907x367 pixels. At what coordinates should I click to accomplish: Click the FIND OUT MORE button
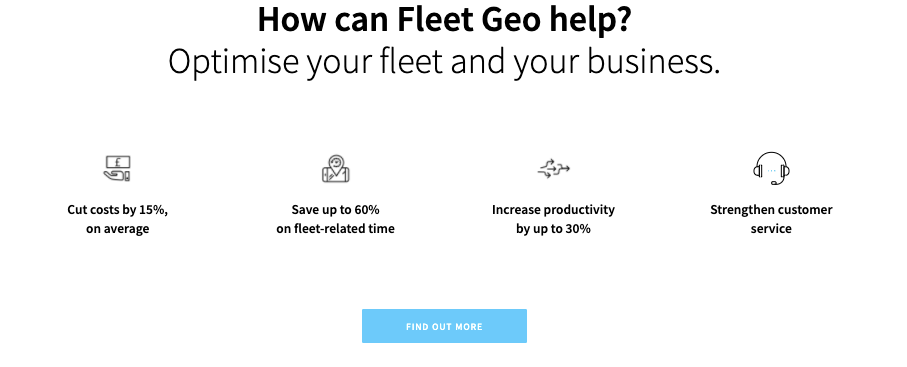(x=444, y=326)
